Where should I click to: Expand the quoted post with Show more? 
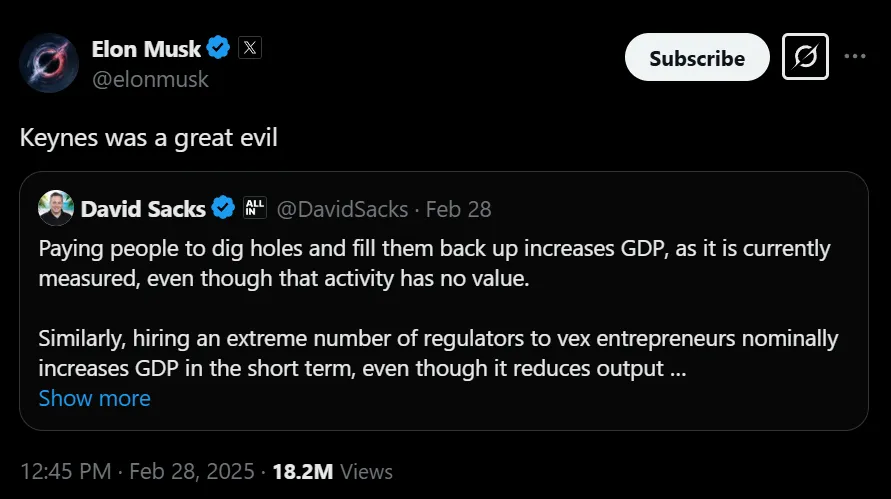pyautogui.click(x=94, y=398)
